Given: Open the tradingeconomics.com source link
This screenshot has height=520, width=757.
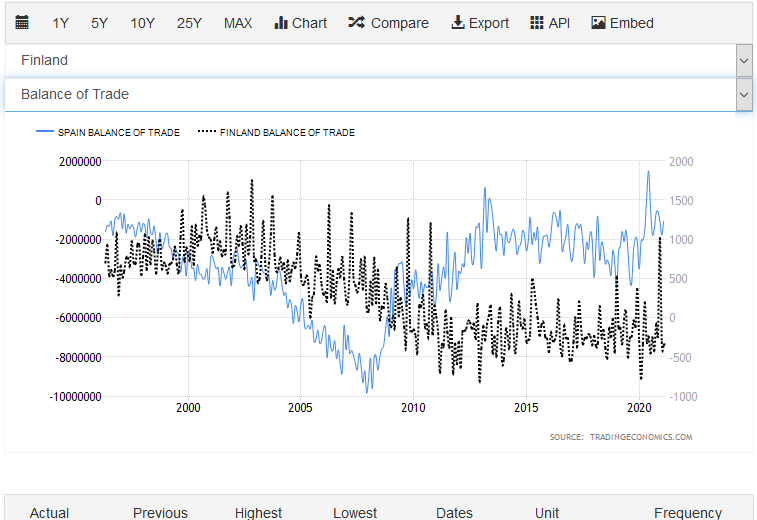Looking at the screenshot, I should 620,437.
